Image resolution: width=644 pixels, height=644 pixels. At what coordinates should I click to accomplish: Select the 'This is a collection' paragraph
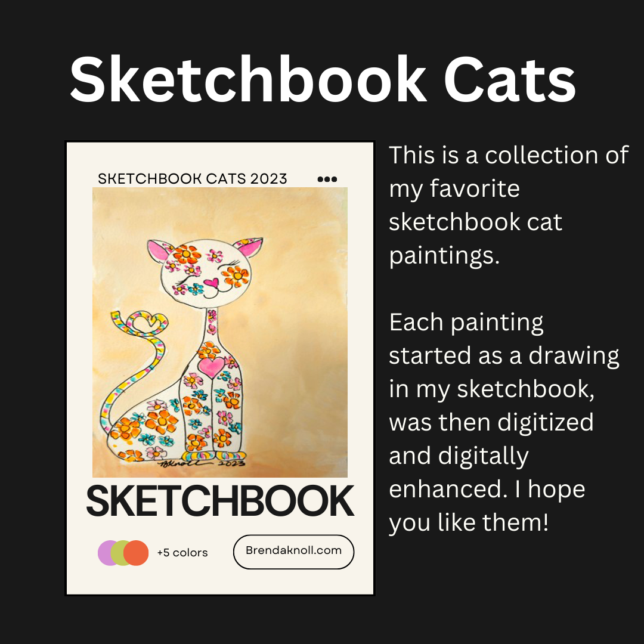tap(509, 205)
